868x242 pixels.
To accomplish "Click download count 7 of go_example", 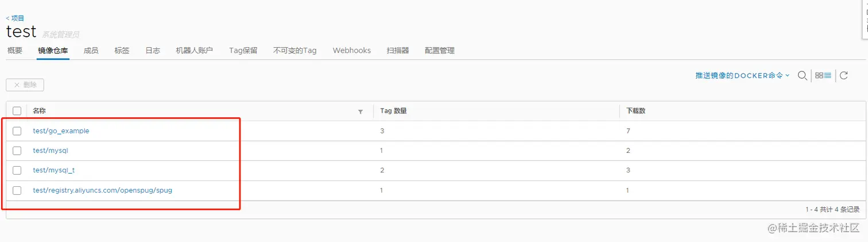I will point(629,131).
